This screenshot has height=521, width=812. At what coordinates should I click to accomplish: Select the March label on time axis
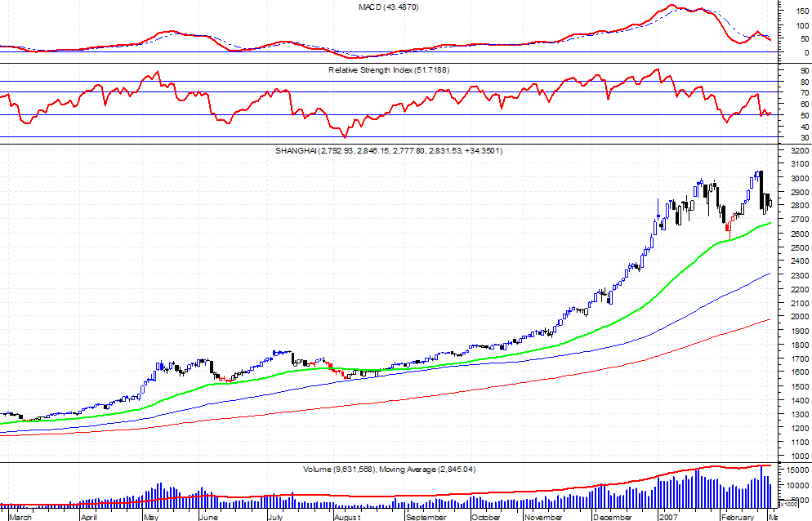(20, 517)
